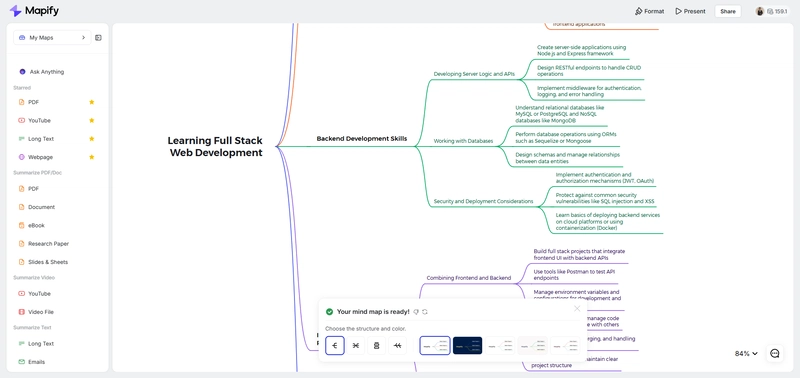This screenshot has height=378, width=800.
Task: Choose the beige background theme thumbnail
Action: click(x=533, y=346)
